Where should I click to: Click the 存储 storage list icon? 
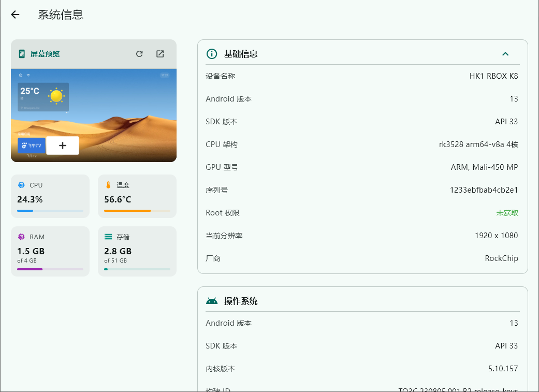[x=108, y=237]
